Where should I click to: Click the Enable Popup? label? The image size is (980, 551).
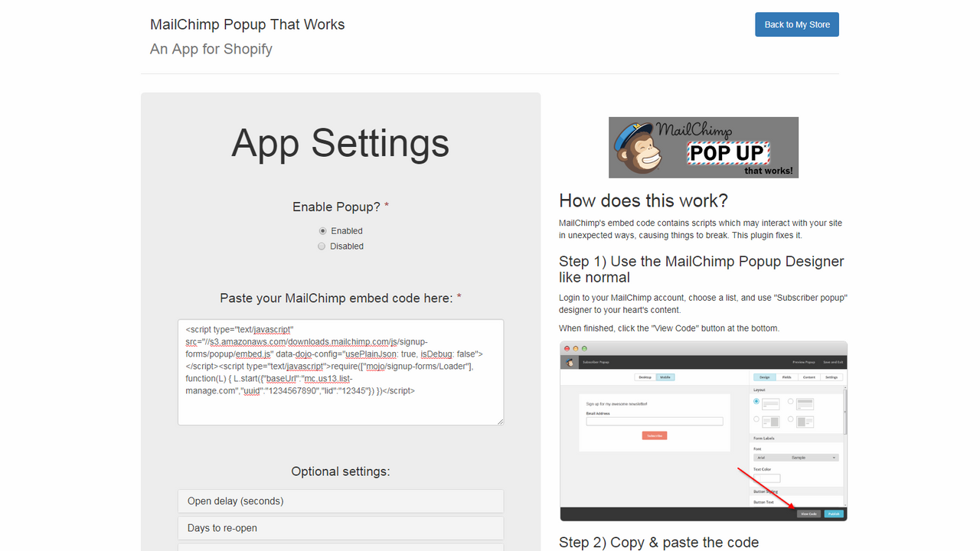coord(341,207)
